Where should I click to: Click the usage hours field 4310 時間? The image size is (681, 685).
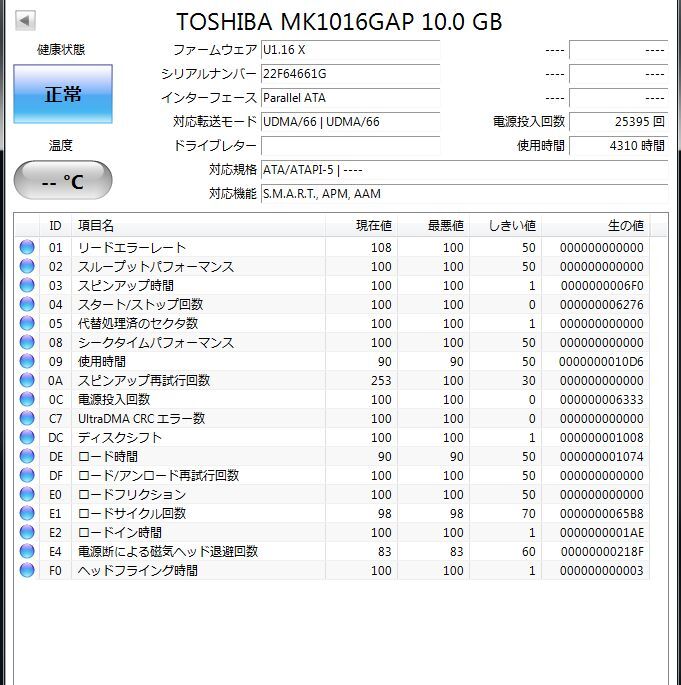click(619, 145)
